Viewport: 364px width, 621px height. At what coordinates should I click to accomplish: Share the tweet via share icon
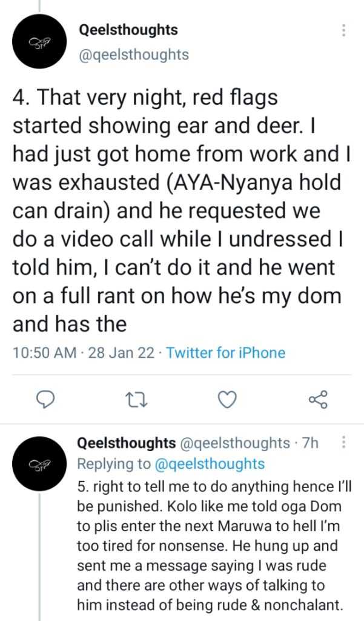[317, 399]
